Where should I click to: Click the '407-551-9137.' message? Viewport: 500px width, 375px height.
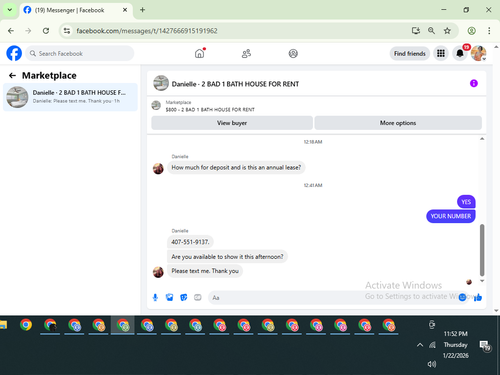click(190, 242)
